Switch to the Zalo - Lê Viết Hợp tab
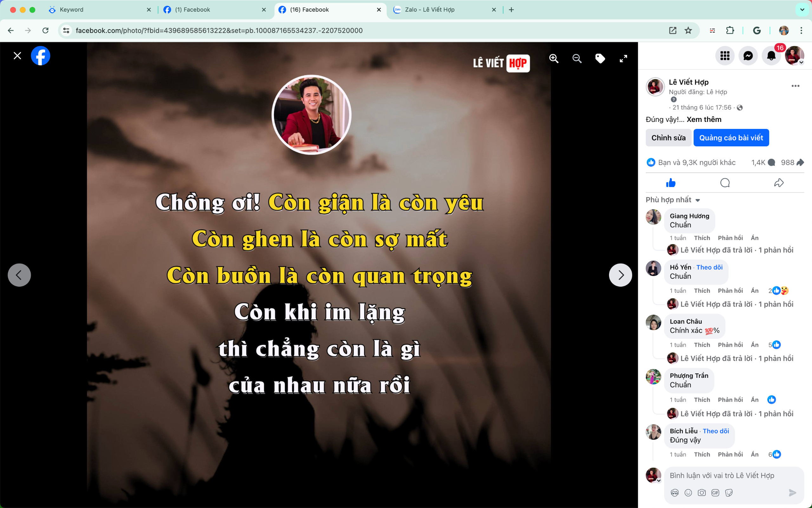812x508 pixels. (x=445, y=10)
